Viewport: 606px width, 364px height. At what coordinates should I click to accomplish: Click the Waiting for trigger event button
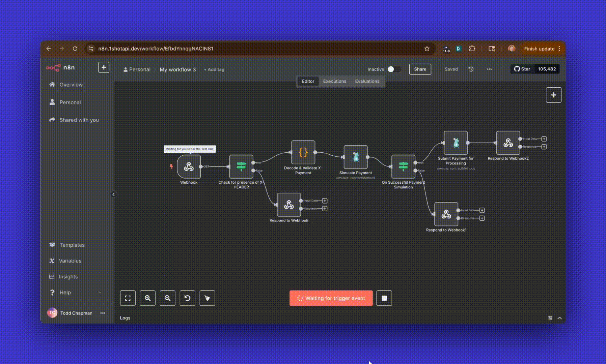coord(331,298)
